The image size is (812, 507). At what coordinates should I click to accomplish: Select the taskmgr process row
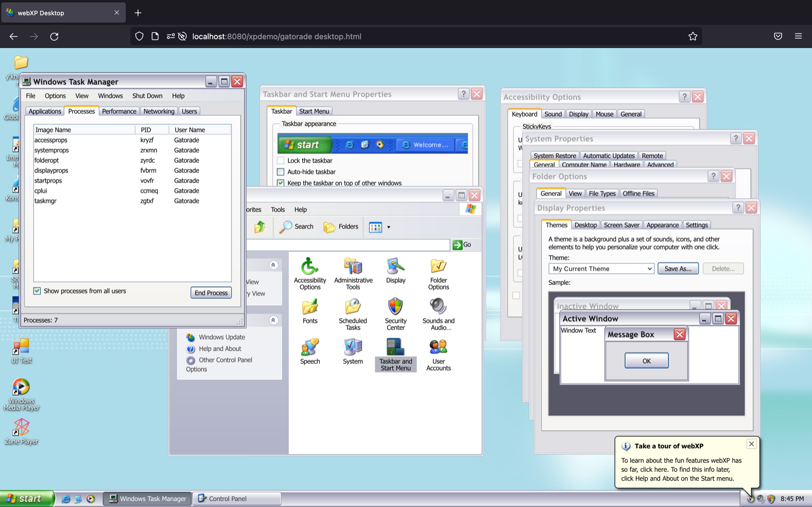[45, 201]
